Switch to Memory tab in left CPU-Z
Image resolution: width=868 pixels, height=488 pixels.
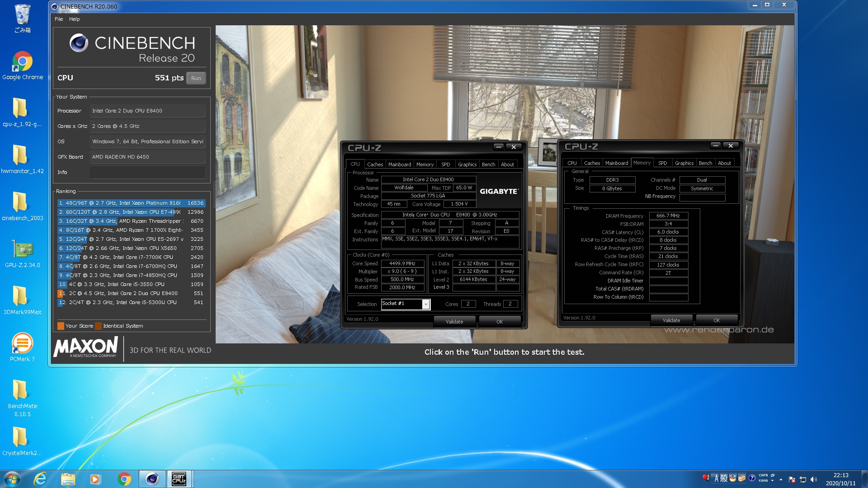pyautogui.click(x=425, y=164)
